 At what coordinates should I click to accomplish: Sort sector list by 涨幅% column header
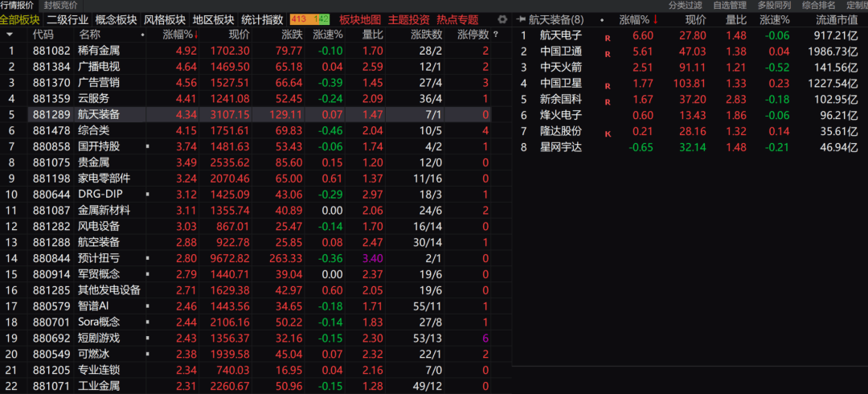[180, 35]
